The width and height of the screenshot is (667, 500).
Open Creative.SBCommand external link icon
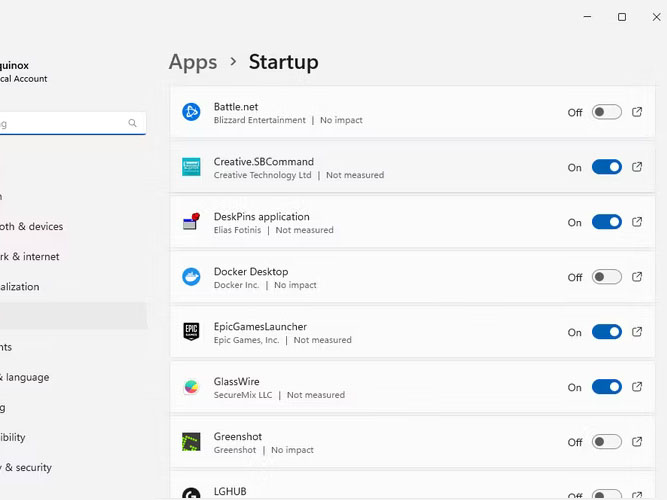pyautogui.click(x=637, y=167)
